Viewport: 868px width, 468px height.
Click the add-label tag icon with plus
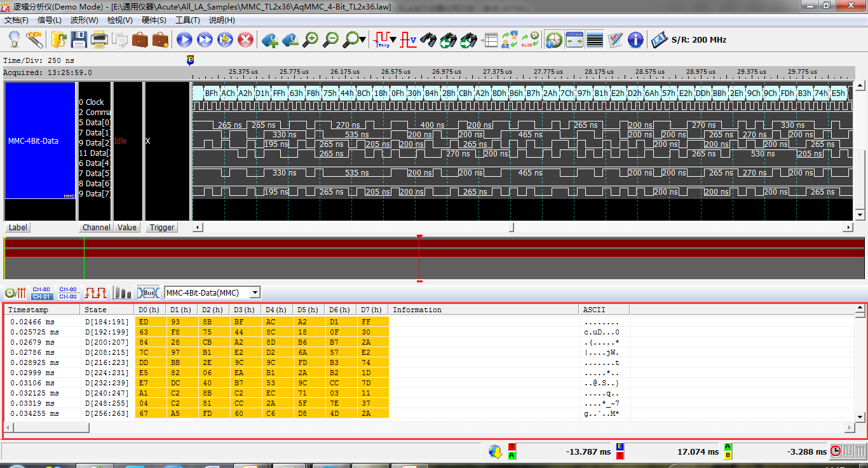pos(269,39)
